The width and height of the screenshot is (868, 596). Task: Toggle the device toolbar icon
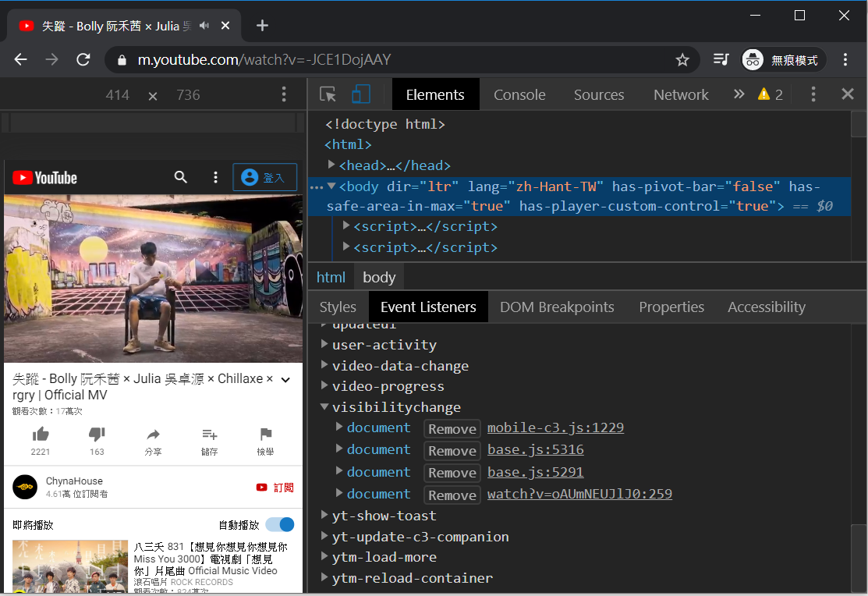point(361,94)
